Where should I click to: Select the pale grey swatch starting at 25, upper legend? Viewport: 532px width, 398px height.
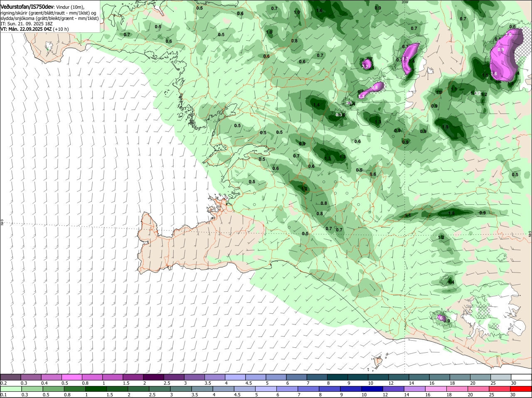(501, 377)
